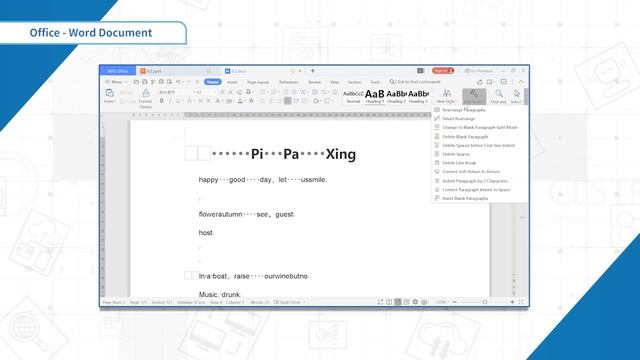This screenshot has width=640, height=360.
Task: Click the zoom out minus icon
Action: click(x=455, y=302)
